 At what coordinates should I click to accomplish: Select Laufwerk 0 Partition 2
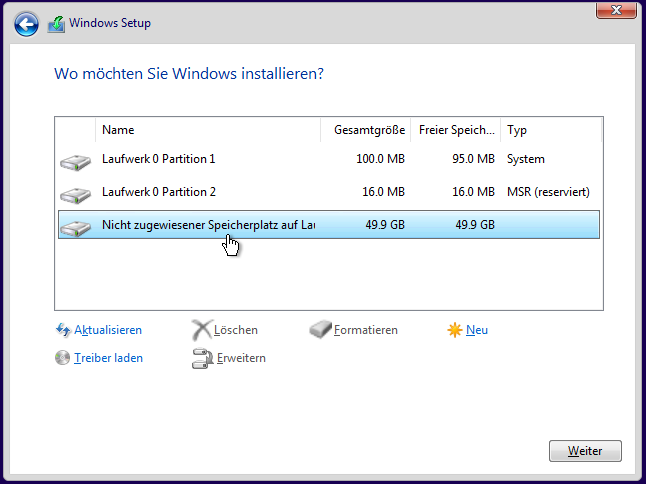click(329, 192)
